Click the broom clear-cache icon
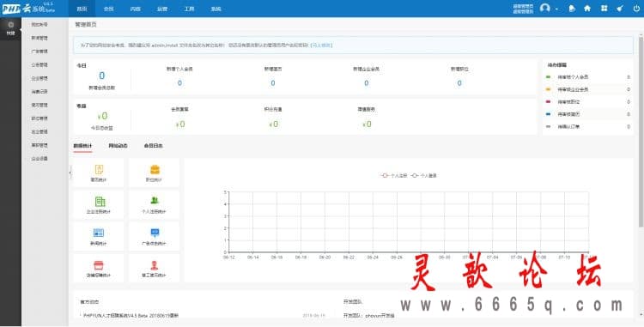 (x=620, y=9)
